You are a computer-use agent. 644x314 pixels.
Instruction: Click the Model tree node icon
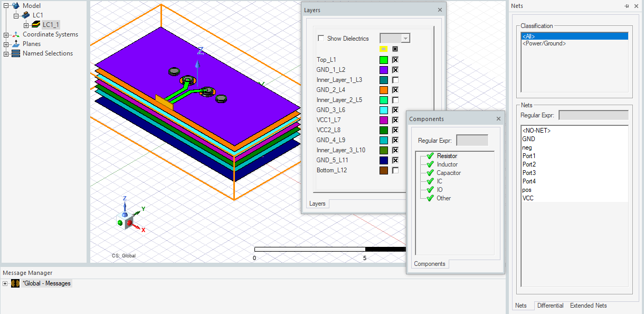coord(16,5)
